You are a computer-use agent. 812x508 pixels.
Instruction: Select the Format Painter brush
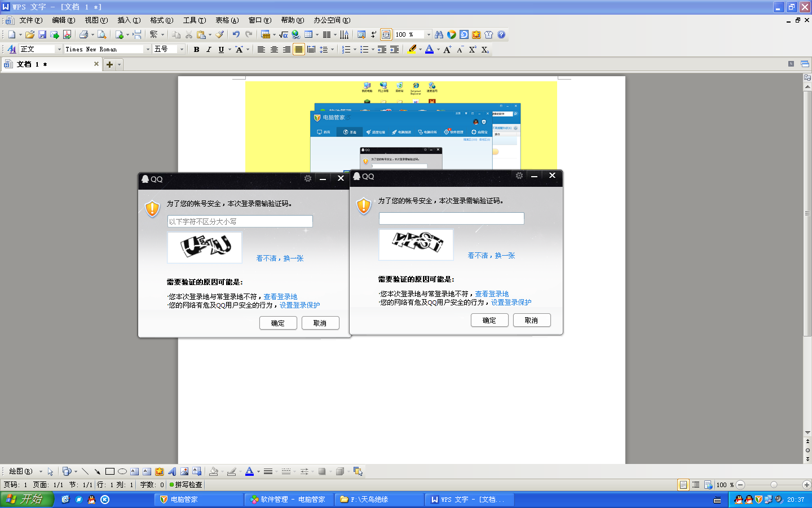(x=220, y=34)
